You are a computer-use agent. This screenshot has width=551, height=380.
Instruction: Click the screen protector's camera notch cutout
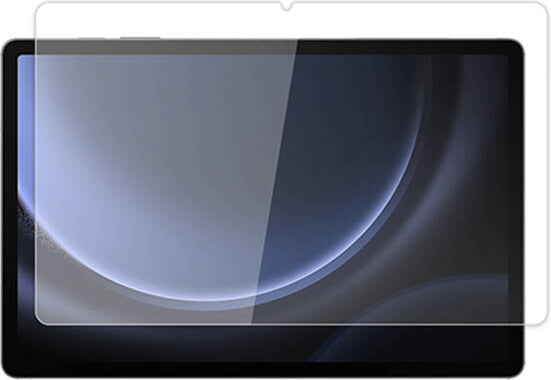[x=287, y=6]
